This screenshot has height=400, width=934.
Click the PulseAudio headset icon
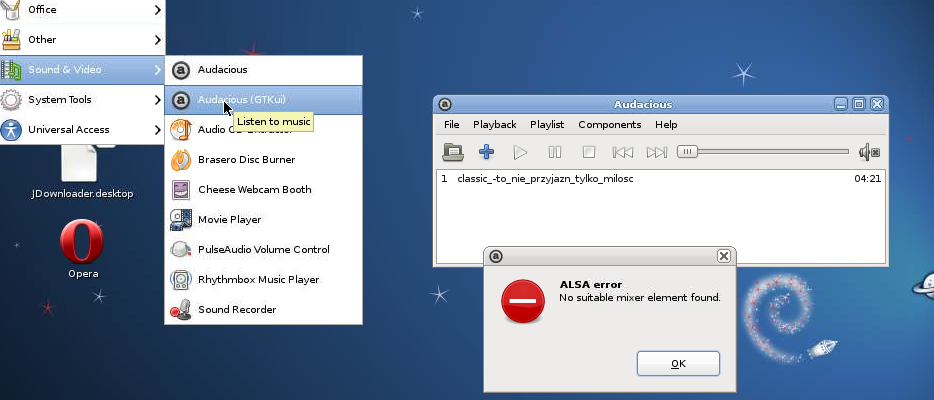tap(180, 249)
